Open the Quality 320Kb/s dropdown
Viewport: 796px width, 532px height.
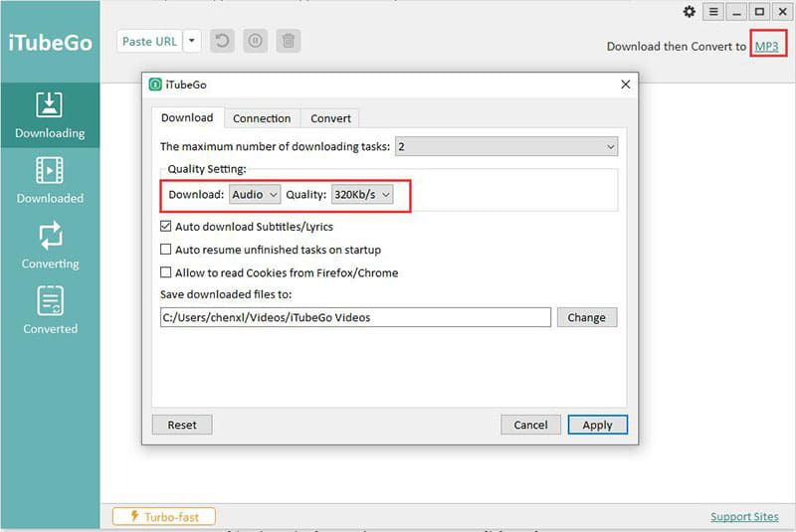362,194
